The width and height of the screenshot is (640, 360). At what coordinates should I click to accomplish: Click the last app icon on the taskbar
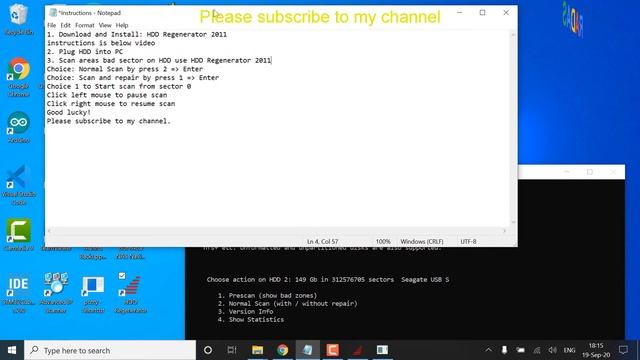pyautogui.click(x=382, y=350)
